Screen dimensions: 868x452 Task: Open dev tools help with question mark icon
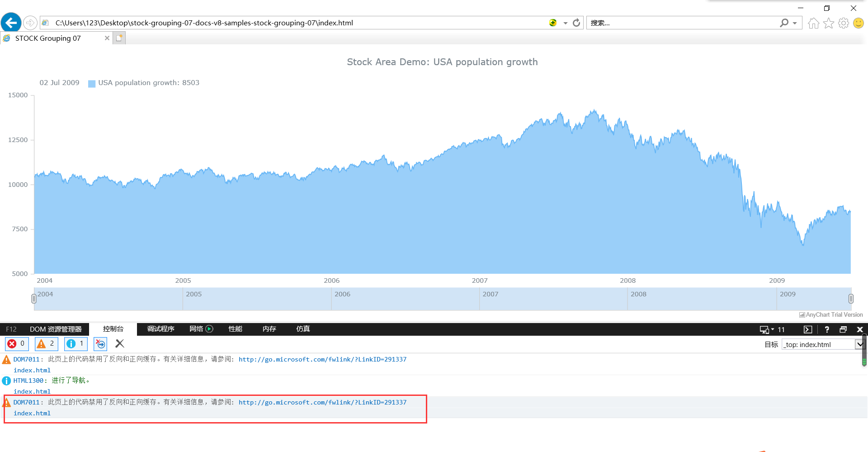pyautogui.click(x=826, y=329)
